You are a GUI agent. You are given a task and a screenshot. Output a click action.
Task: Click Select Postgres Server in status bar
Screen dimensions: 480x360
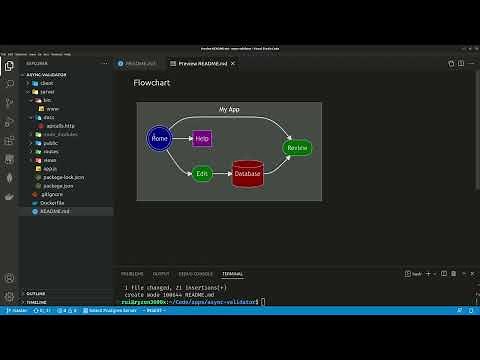110,310
